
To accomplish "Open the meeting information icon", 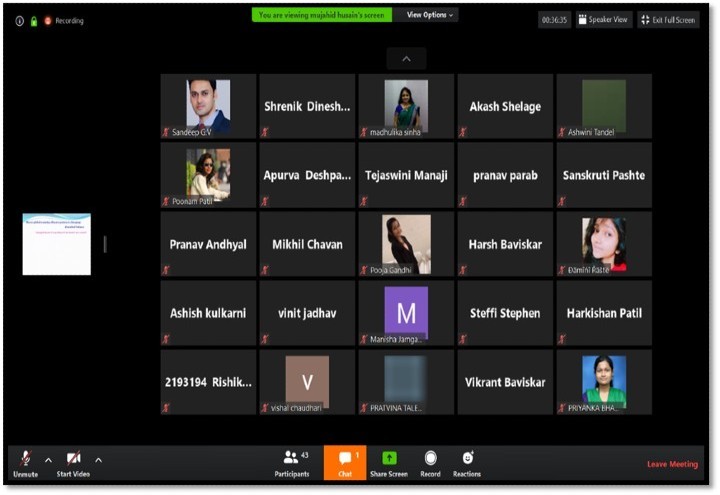I will click(x=19, y=20).
